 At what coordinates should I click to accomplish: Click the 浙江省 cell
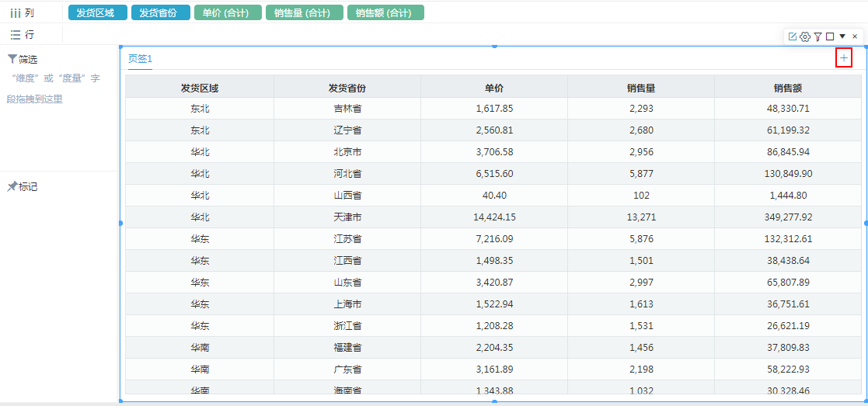pos(347,326)
